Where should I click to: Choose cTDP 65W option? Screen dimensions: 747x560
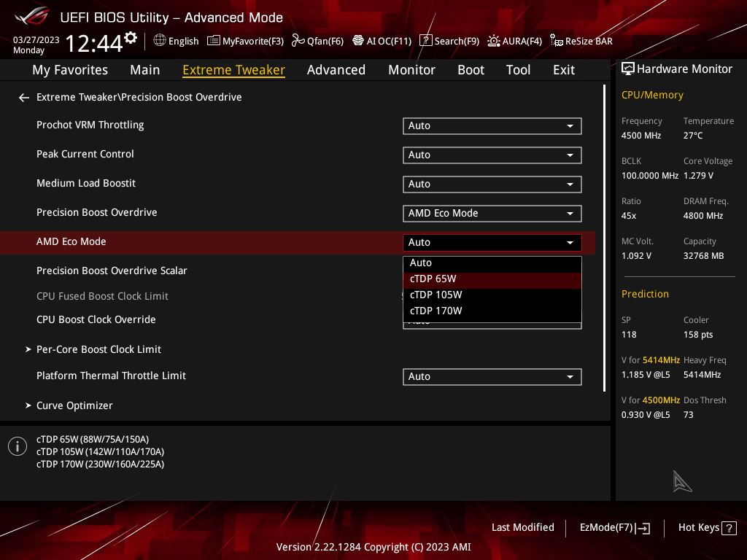pos(492,279)
